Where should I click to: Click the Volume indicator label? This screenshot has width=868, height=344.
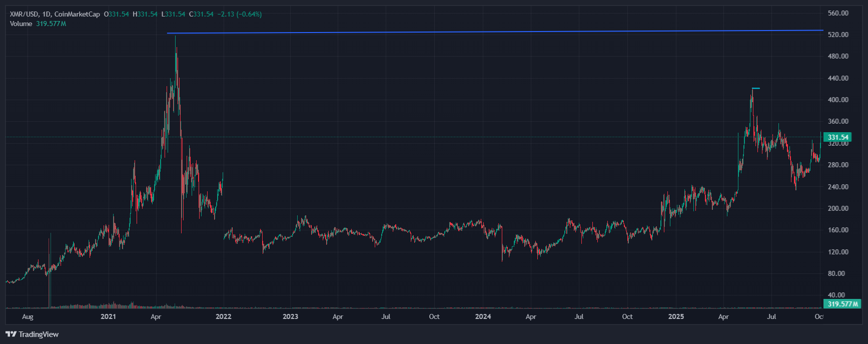click(21, 24)
